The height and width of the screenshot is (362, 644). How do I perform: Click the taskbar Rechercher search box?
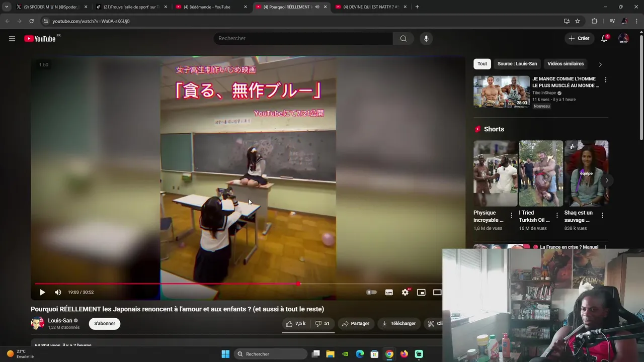(271, 354)
